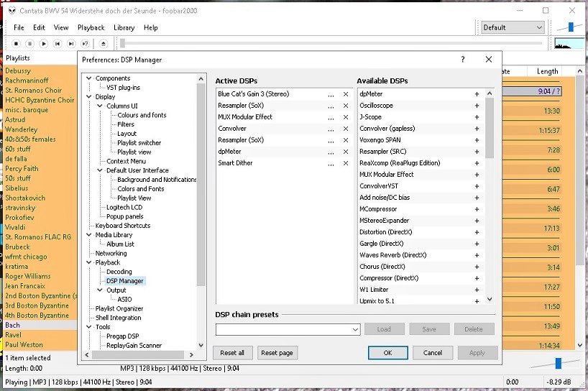The height and width of the screenshot is (391, 588).
Task: Click the preferences tree right scroll arrow
Action: click(x=191, y=354)
